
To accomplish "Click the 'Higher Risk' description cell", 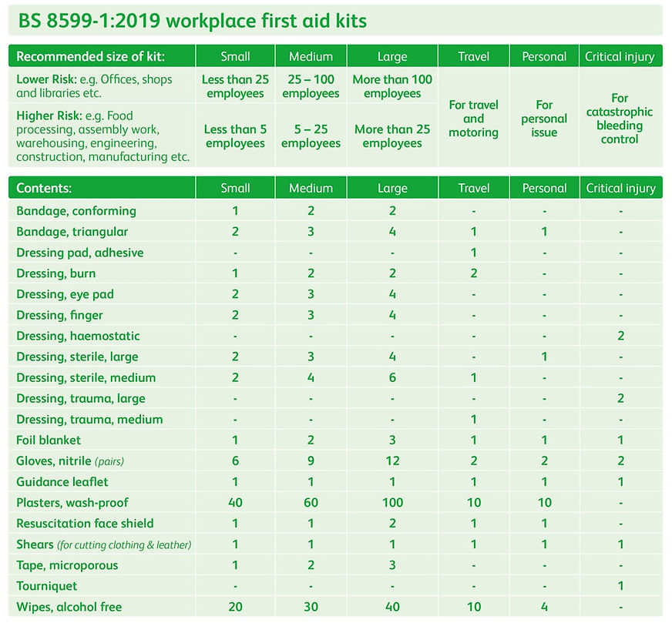I will [102, 136].
